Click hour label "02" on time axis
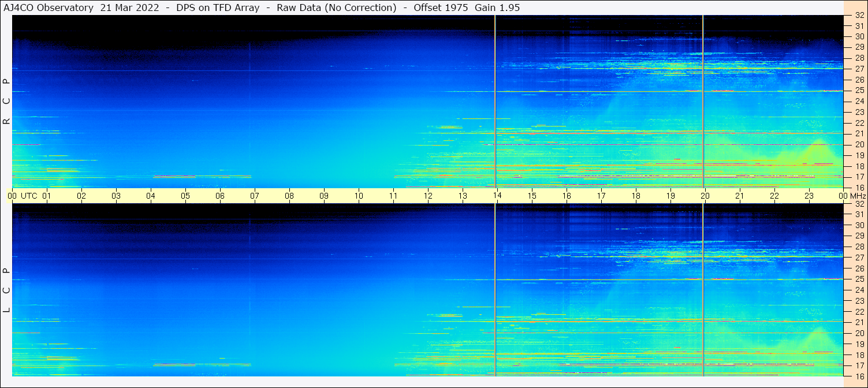This screenshot has height=388, width=868. [x=81, y=196]
